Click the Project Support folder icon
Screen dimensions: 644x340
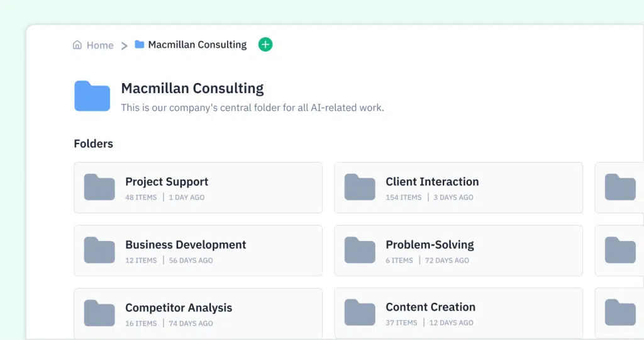[99, 187]
